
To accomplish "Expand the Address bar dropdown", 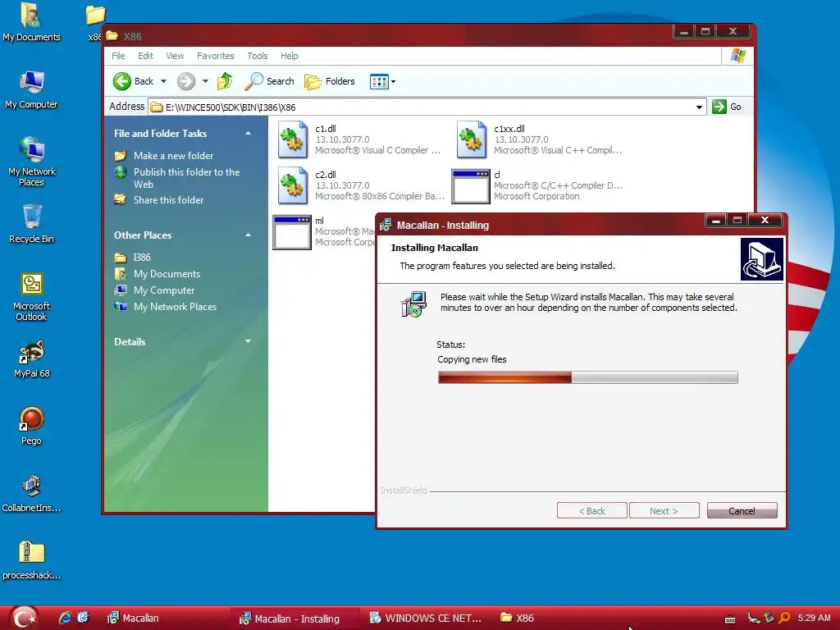I will (x=699, y=107).
